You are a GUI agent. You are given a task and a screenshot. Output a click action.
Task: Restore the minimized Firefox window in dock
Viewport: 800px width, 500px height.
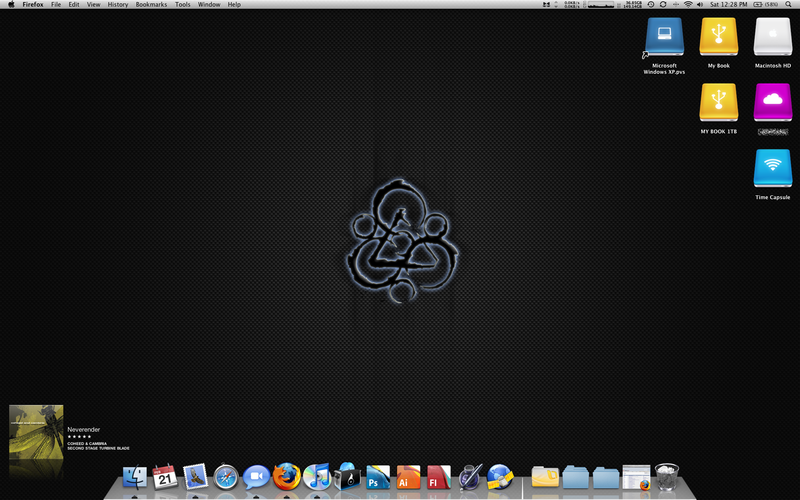[x=636, y=477]
